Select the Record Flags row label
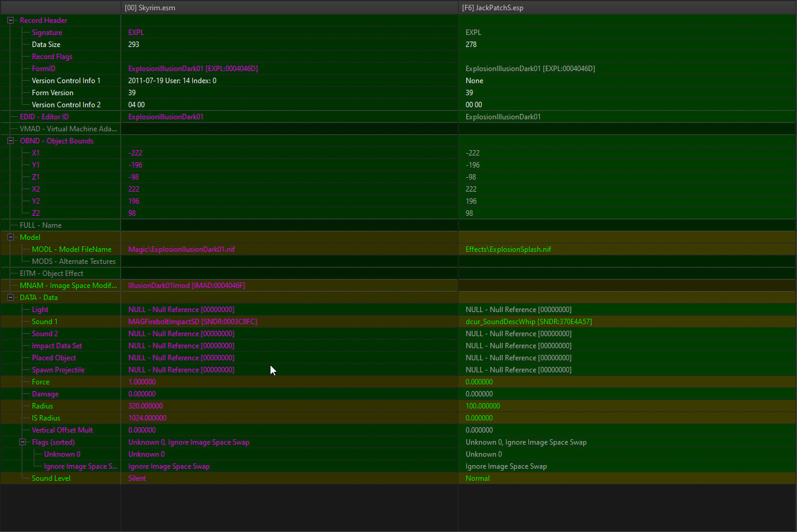This screenshot has height=532, width=797. click(52, 57)
